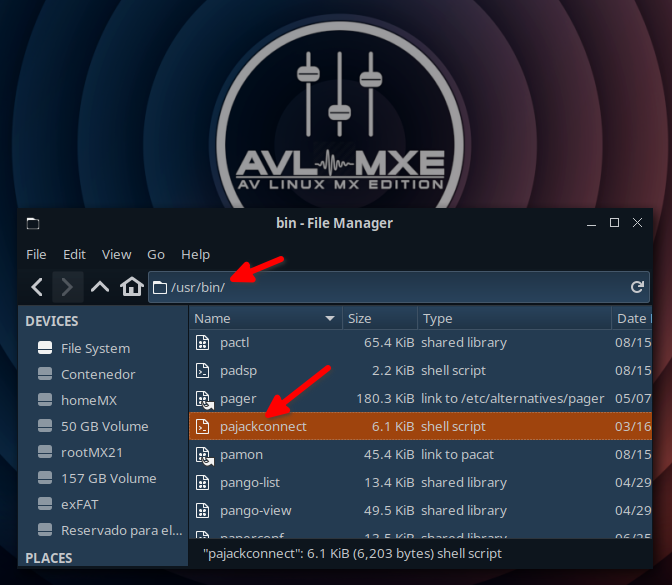This screenshot has height=585, width=672.
Task: Open rootMX21 volume in the sidebar
Action: click(92, 453)
